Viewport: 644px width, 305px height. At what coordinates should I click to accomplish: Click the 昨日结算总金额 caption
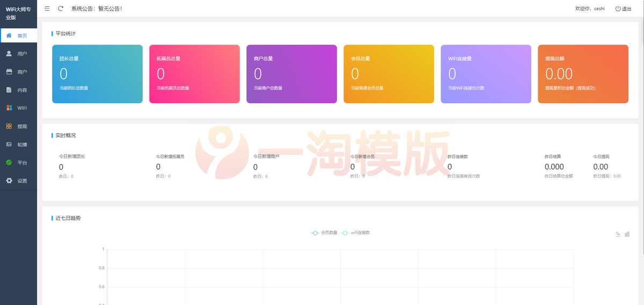click(559, 176)
